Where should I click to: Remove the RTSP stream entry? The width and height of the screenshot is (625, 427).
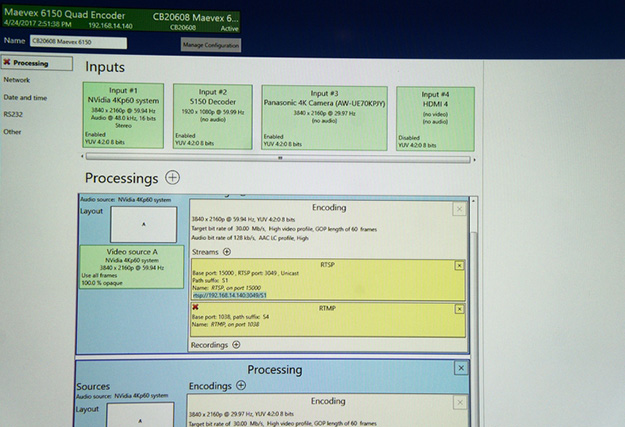[459, 266]
